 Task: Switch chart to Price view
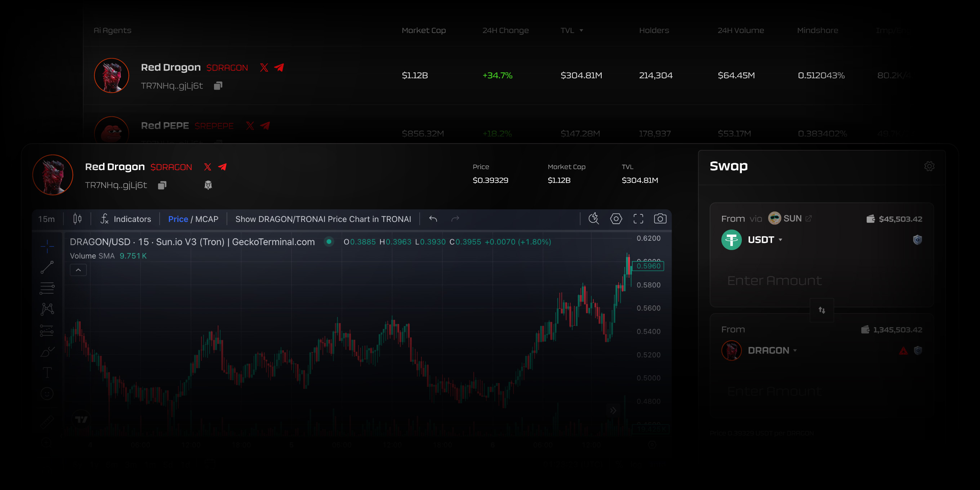[178, 219]
